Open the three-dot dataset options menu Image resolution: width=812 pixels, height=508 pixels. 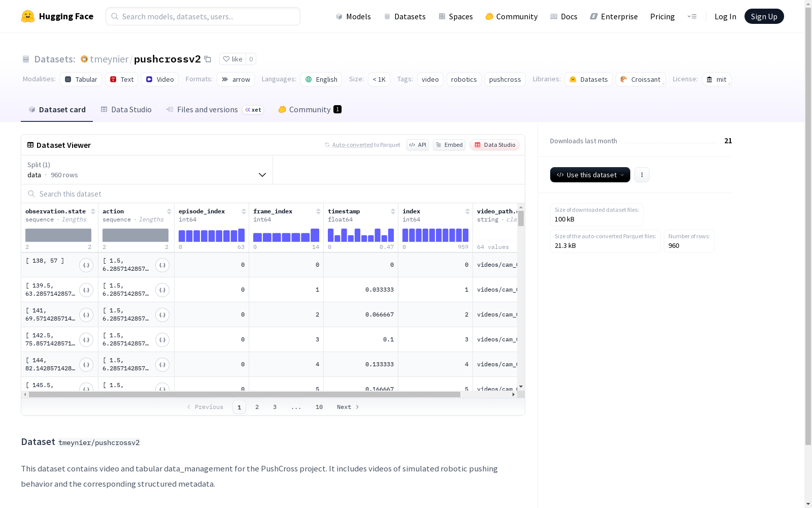click(642, 175)
